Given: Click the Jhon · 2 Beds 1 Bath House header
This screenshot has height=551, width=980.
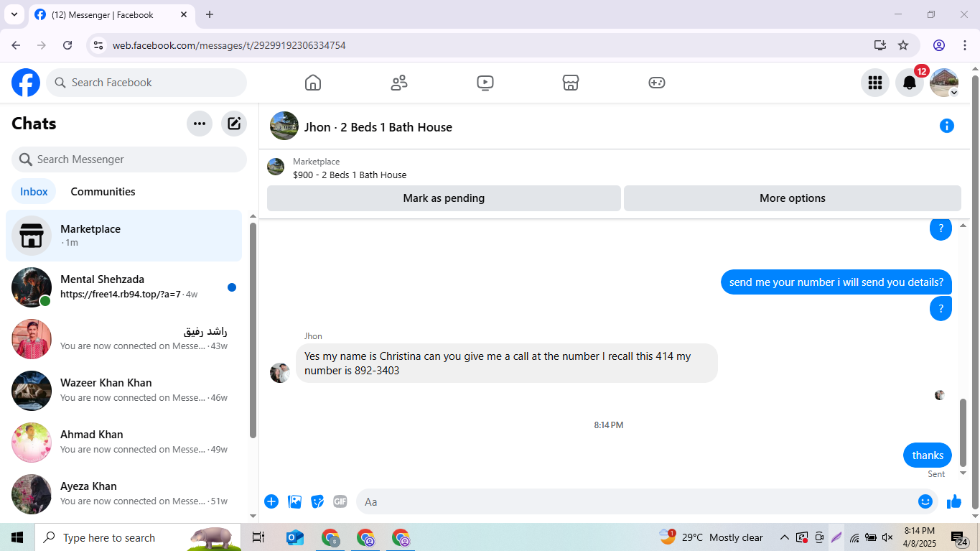Looking at the screenshot, I should pyautogui.click(x=378, y=127).
